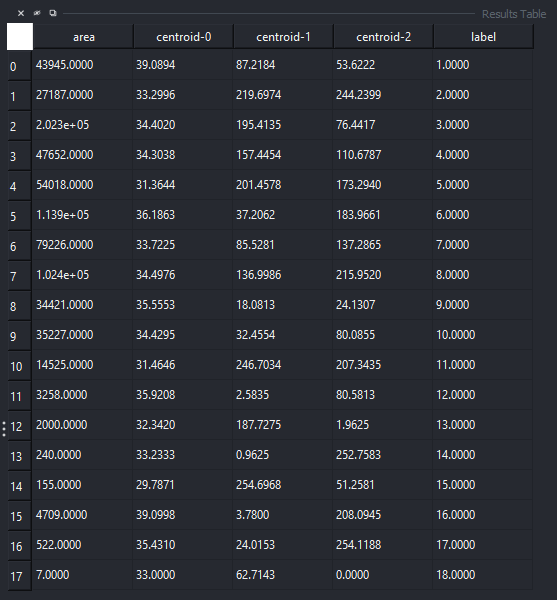
Task: Click area cell 3258.0000
Action: pyautogui.click(x=83, y=395)
